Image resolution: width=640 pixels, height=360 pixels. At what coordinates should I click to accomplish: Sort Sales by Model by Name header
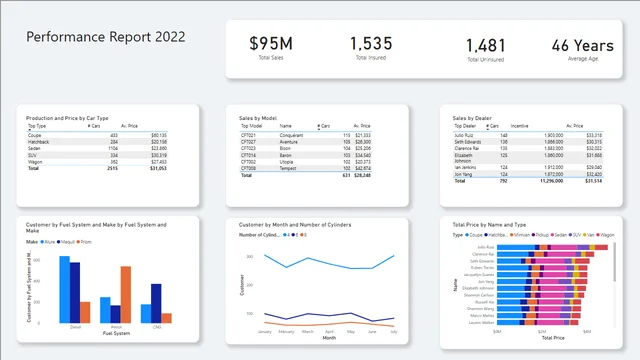(x=285, y=126)
